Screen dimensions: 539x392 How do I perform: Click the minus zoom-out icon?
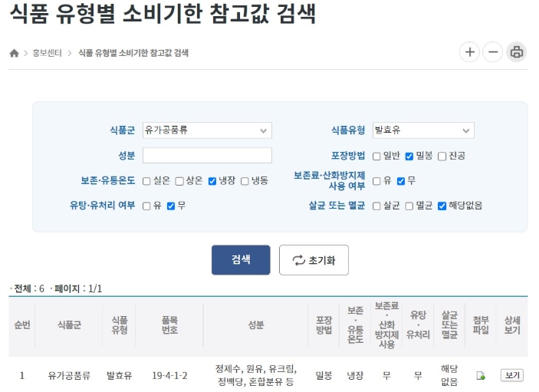tap(493, 52)
